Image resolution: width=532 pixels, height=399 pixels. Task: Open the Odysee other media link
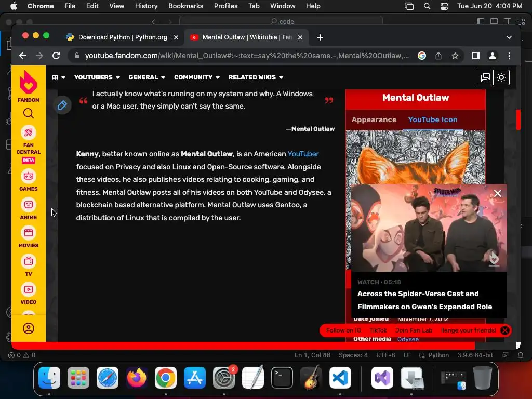408,339
